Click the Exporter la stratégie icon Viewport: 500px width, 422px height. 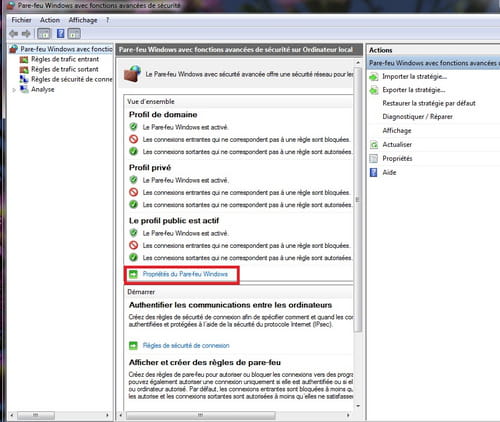[374, 90]
